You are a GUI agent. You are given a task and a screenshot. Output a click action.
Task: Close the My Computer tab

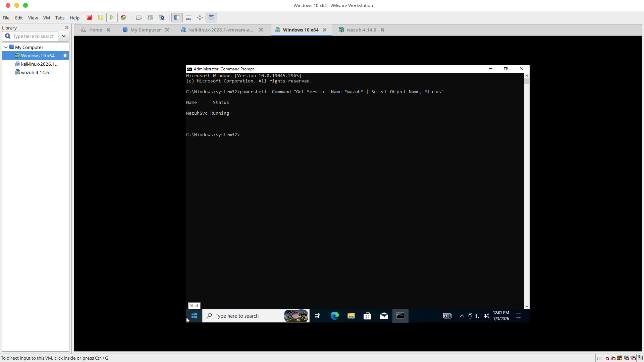(x=167, y=30)
